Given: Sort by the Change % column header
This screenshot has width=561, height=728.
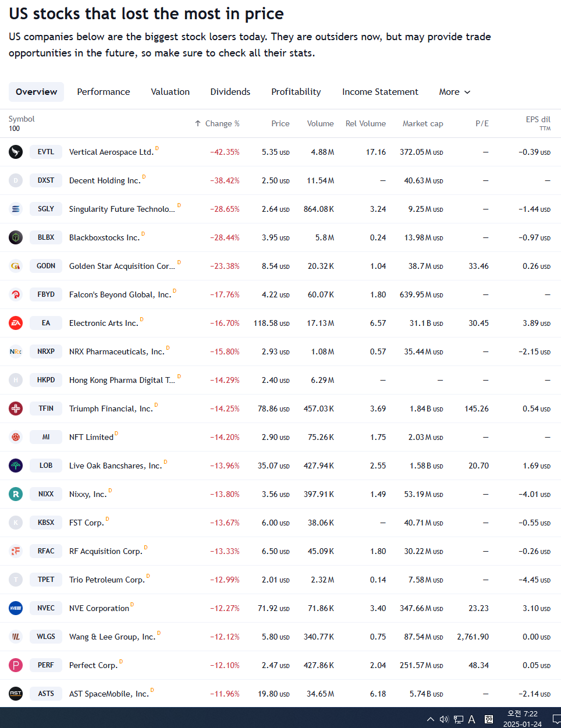Looking at the screenshot, I should point(217,123).
